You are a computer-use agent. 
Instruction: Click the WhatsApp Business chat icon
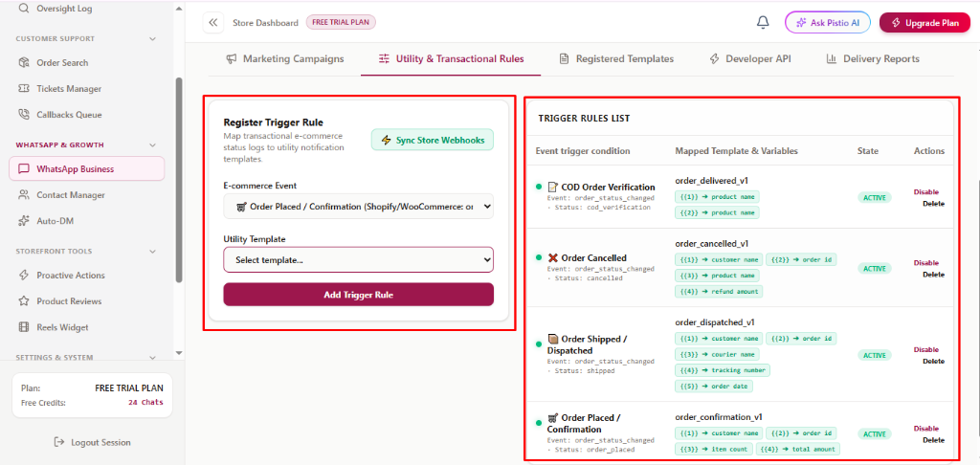24,168
